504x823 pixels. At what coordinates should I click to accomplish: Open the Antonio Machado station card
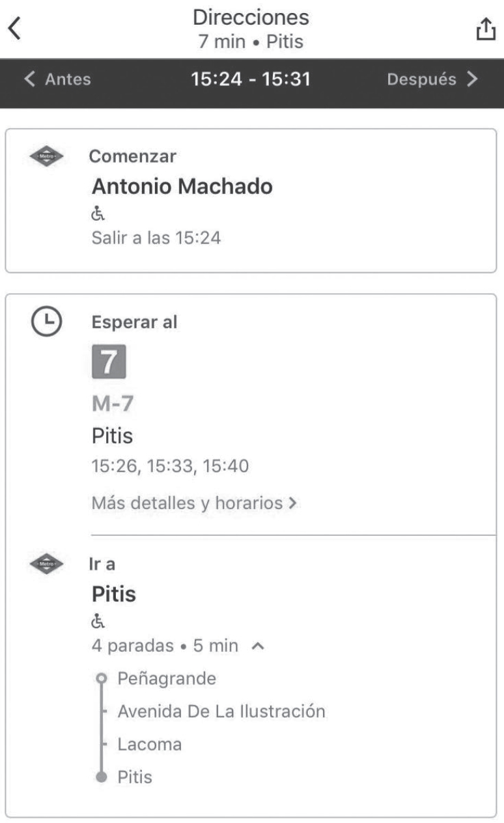point(251,200)
